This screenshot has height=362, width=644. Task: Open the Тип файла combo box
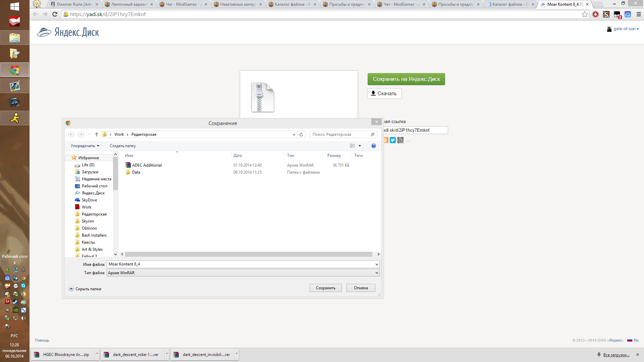coord(243,273)
